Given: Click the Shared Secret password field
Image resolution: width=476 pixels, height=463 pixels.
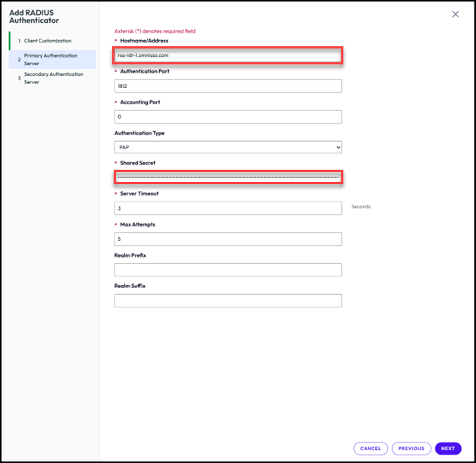Looking at the screenshot, I should [x=228, y=177].
